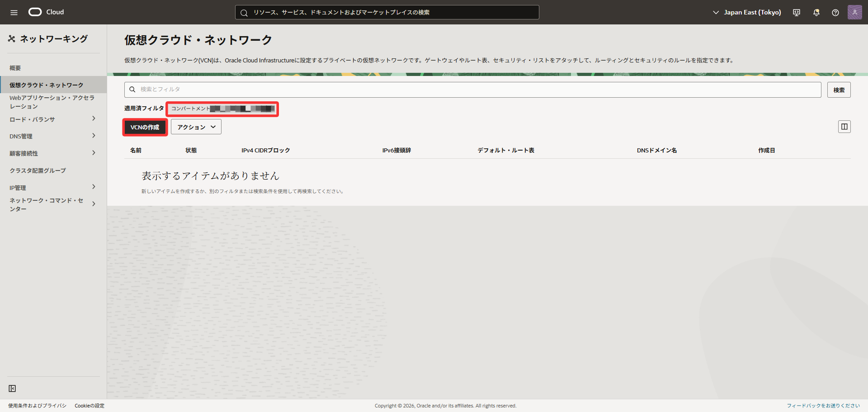868x412 pixels.
Task: Click the 名前 column header
Action: point(136,150)
